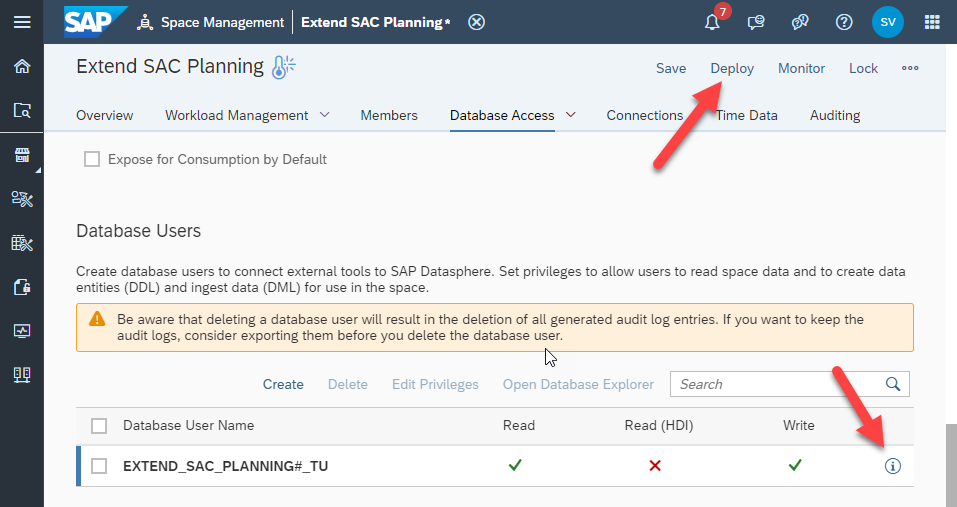Click the Extend SAC Planning* header tab title
Screen dimensions: 957x507
tap(375, 23)
